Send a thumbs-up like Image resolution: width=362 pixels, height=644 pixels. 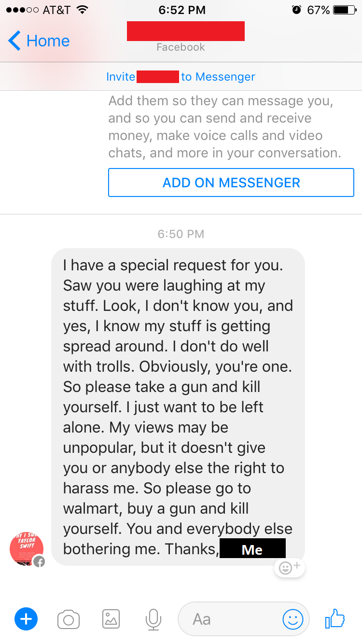335,618
